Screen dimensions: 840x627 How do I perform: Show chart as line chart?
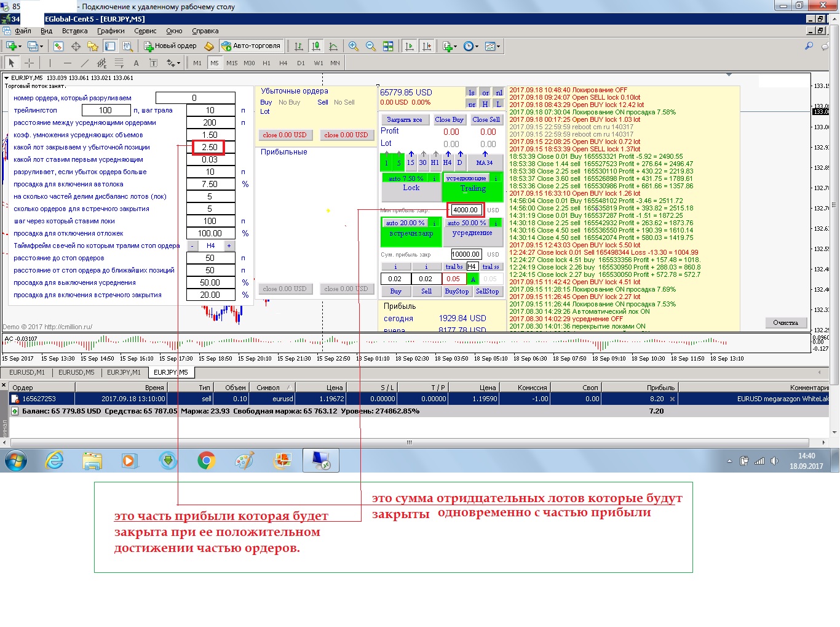tap(333, 46)
